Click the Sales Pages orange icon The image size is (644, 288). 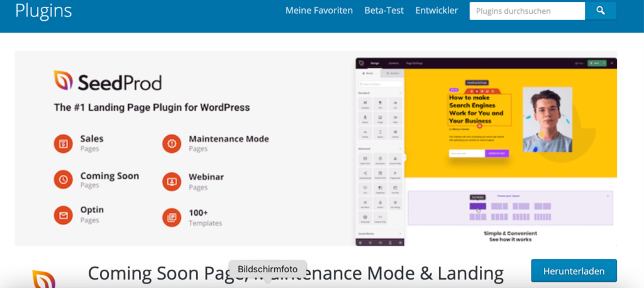point(64,143)
